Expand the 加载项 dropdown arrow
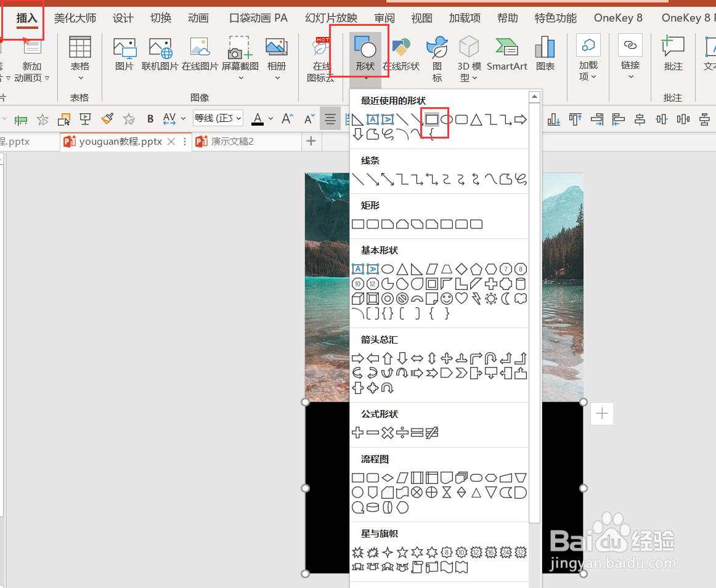 (593, 76)
